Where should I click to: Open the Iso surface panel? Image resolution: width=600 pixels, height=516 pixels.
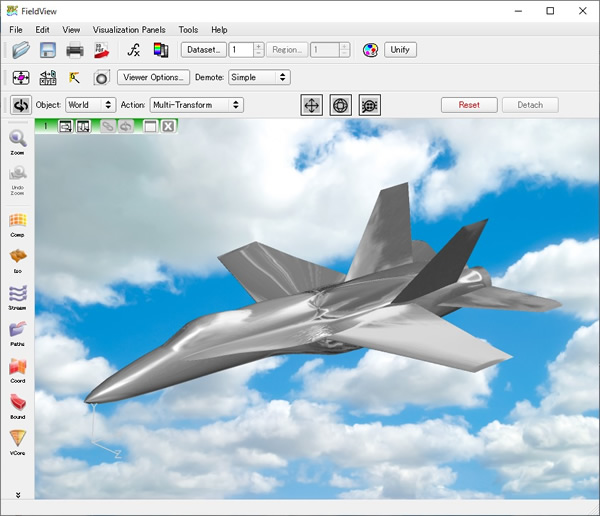(x=18, y=260)
